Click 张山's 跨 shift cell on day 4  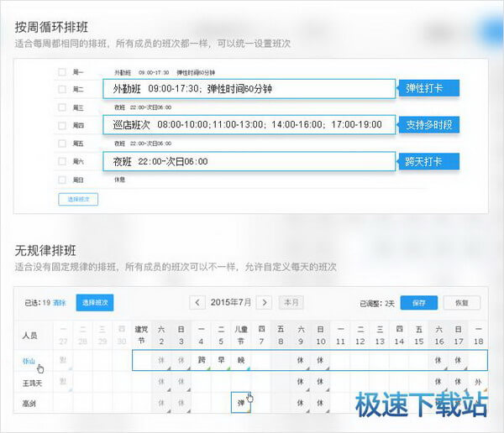pos(202,360)
